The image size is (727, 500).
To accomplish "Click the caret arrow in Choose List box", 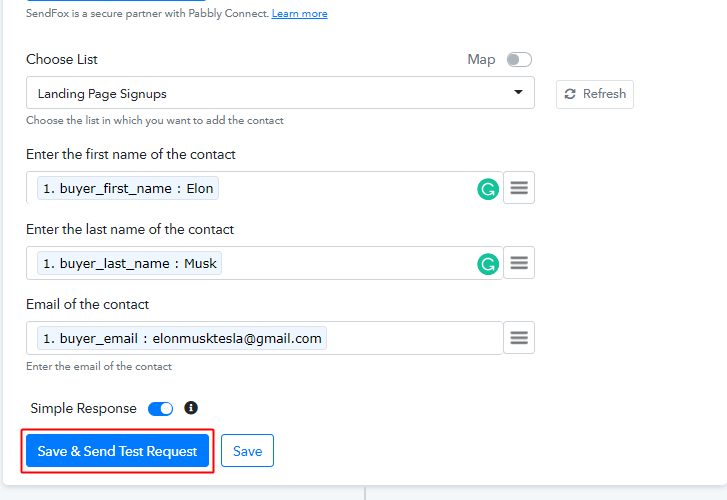I will click(518, 93).
